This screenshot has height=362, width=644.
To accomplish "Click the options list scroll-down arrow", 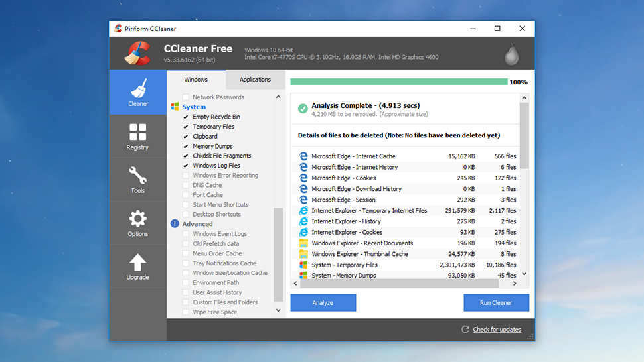I will [278, 310].
